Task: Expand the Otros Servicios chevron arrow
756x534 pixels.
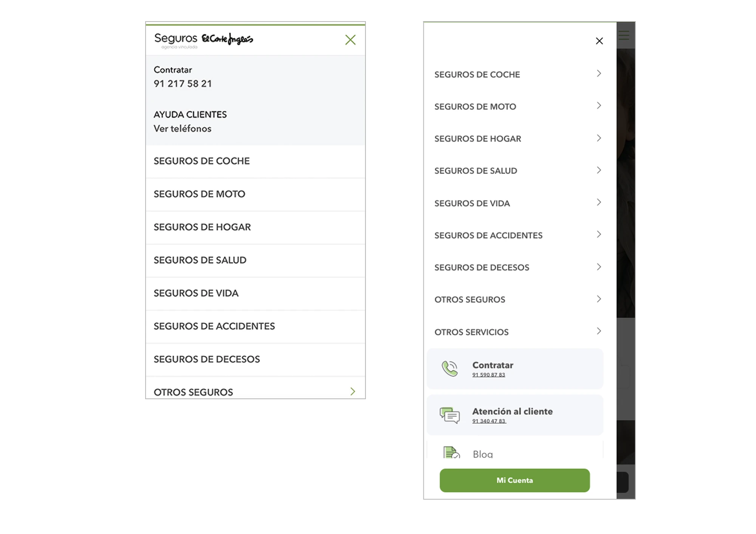Action: tap(599, 331)
